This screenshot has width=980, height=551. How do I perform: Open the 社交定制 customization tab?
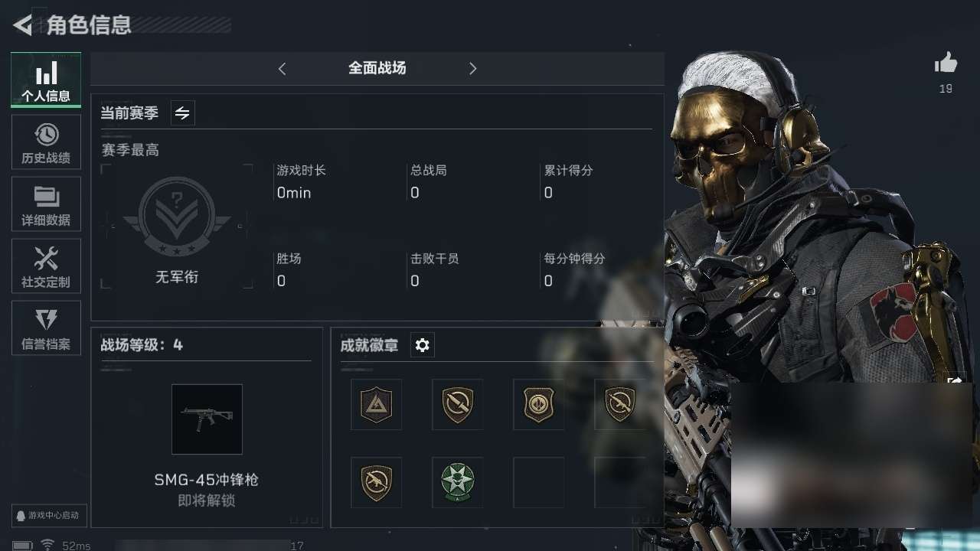46,266
